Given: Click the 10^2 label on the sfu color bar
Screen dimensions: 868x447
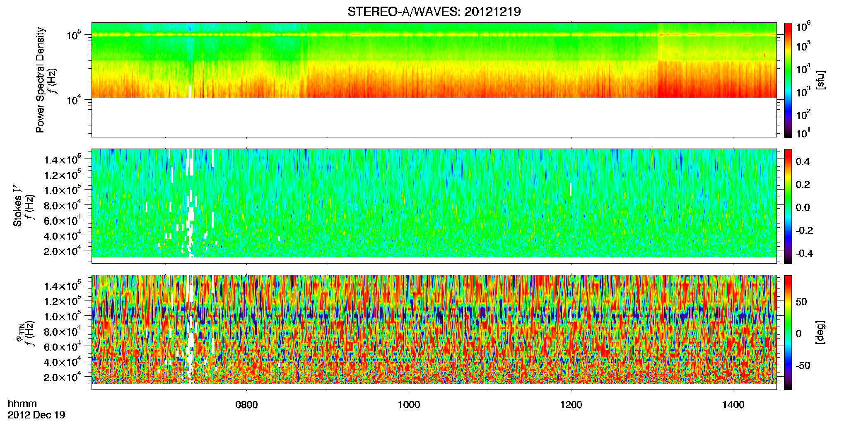Looking at the screenshot, I should pos(803,114).
